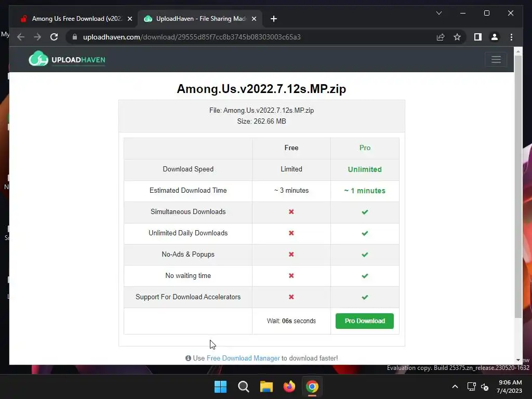Click the page vertical scrollbar thumb
The height and width of the screenshot is (399, 532).
pos(518,187)
